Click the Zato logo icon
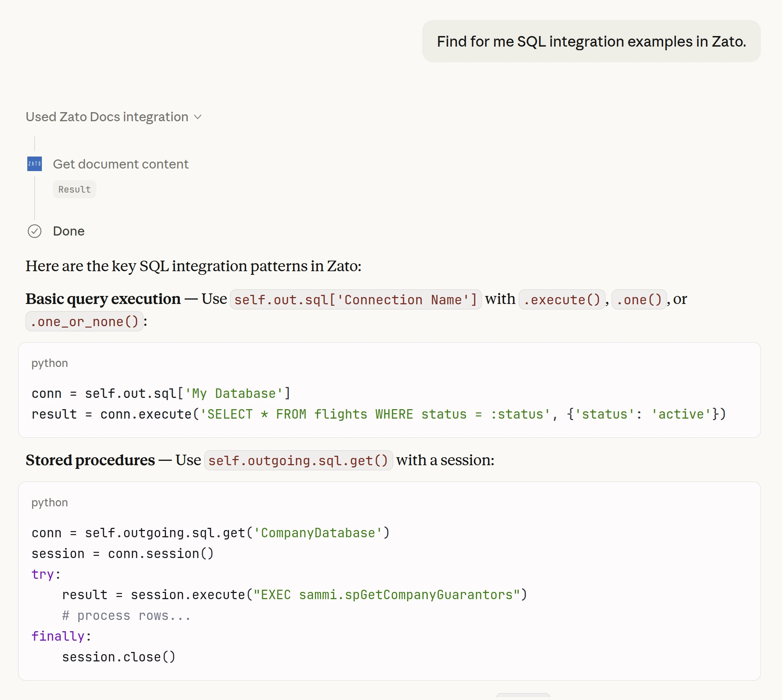This screenshot has height=700, width=782. pos(34,164)
